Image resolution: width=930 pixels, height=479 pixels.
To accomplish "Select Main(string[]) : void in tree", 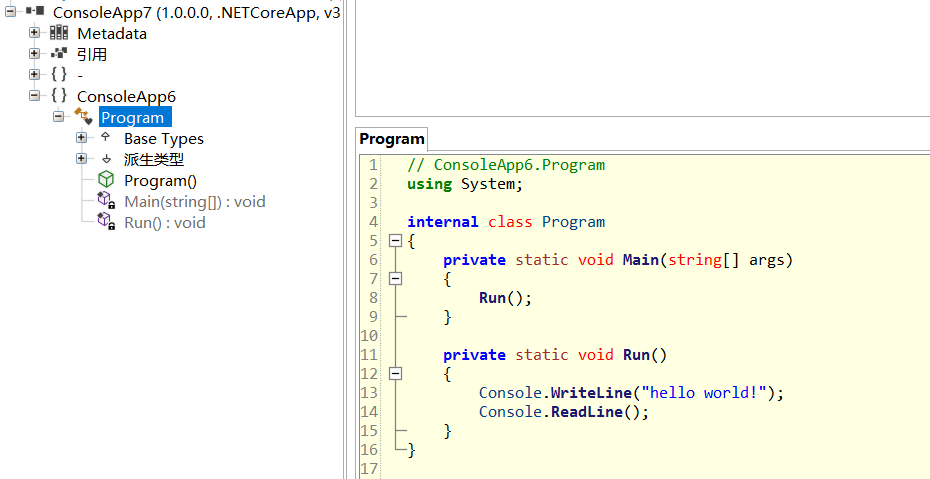I will [x=195, y=202].
